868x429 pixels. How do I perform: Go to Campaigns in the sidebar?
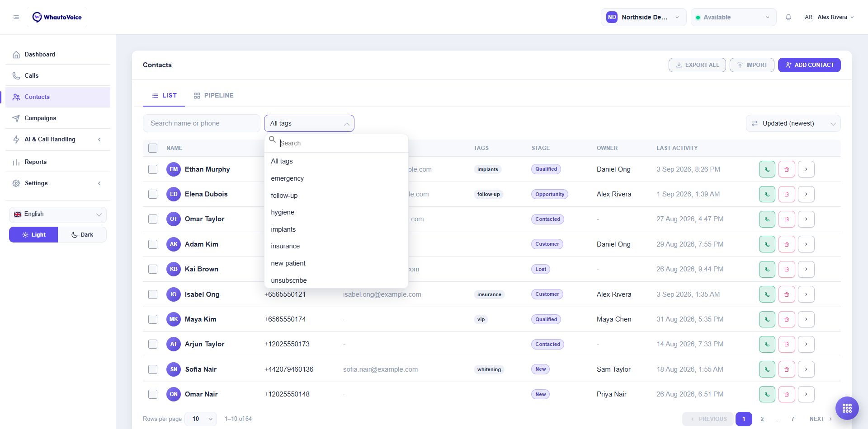tap(58, 118)
